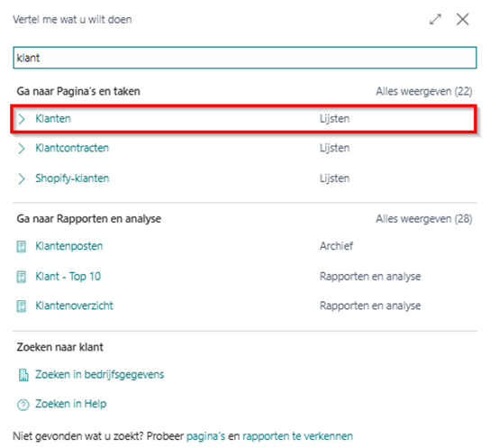The width and height of the screenshot is (490, 448).
Task: Click the report icon beside Klant - Top 10
Action: (x=22, y=277)
